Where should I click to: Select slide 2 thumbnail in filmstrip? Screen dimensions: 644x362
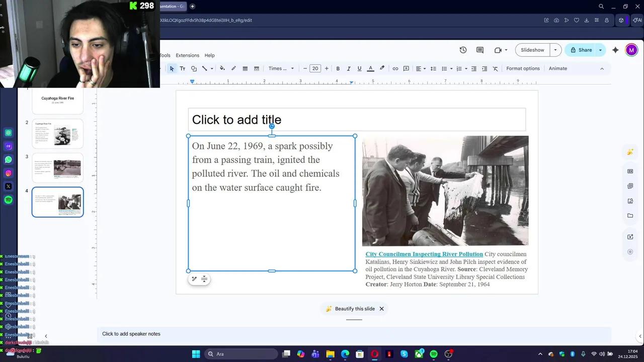coord(58,134)
